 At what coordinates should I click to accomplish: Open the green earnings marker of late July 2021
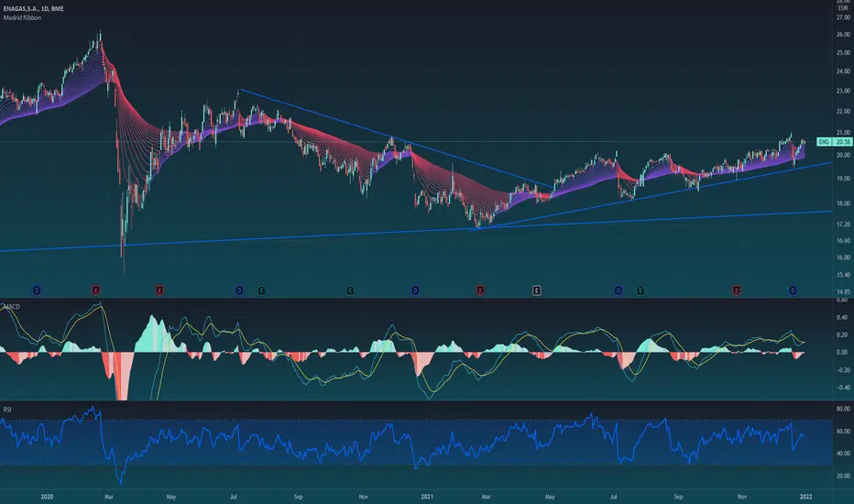pyautogui.click(x=640, y=290)
